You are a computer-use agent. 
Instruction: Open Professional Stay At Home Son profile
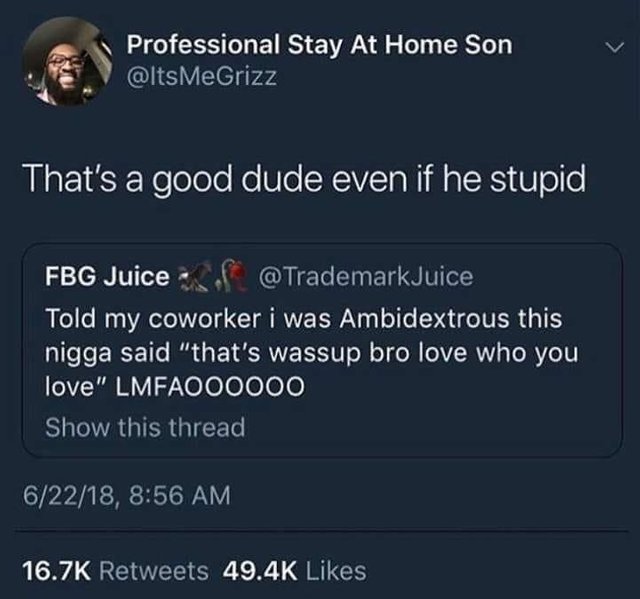(x=319, y=45)
